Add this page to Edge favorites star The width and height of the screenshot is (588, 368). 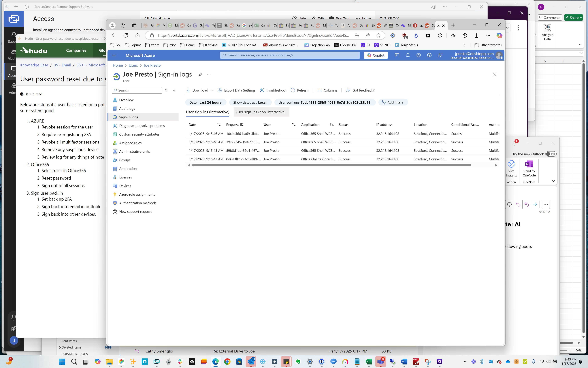[x=378, y=36]
